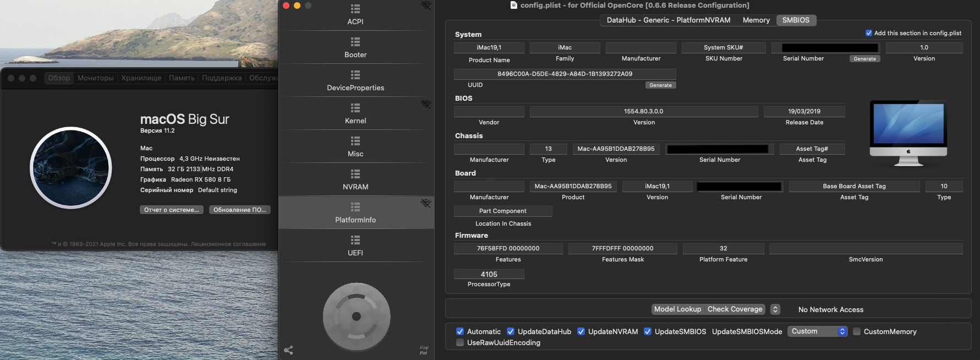The image size is (980, 360).
Task: Click the Chassis Type field 13
Action: point(548,149)
